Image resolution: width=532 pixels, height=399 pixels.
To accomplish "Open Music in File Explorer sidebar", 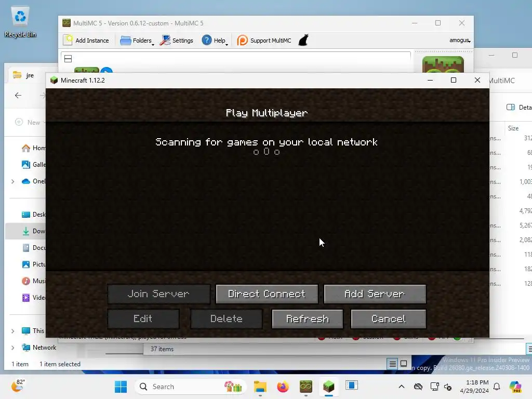I will pyautogui.click(x=33, y=281).
